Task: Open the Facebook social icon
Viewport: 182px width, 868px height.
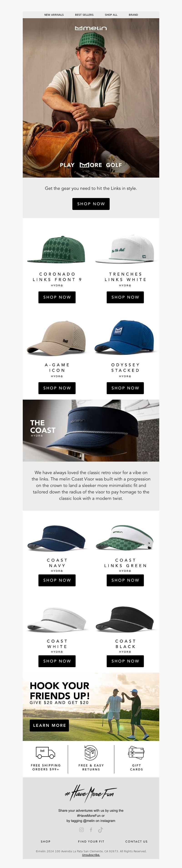Action: pos(91,830)
